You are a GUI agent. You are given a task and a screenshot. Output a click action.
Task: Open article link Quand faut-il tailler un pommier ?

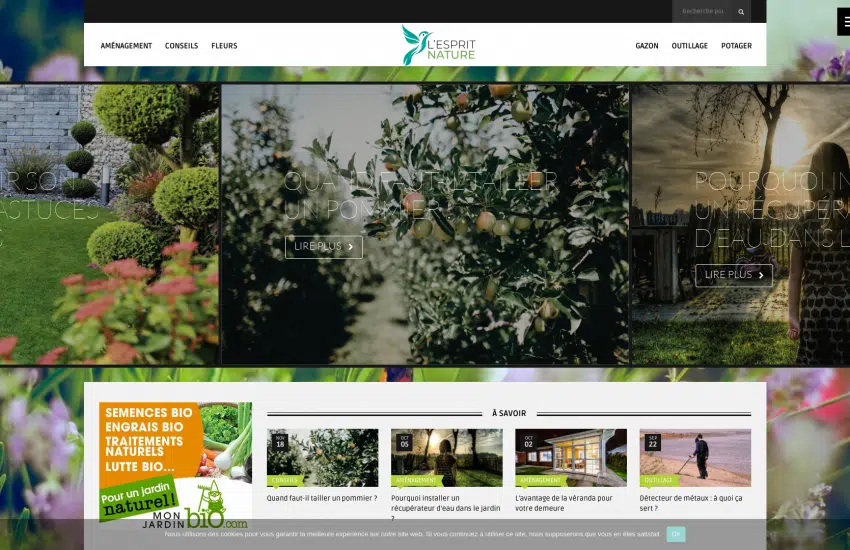point(322,498)
